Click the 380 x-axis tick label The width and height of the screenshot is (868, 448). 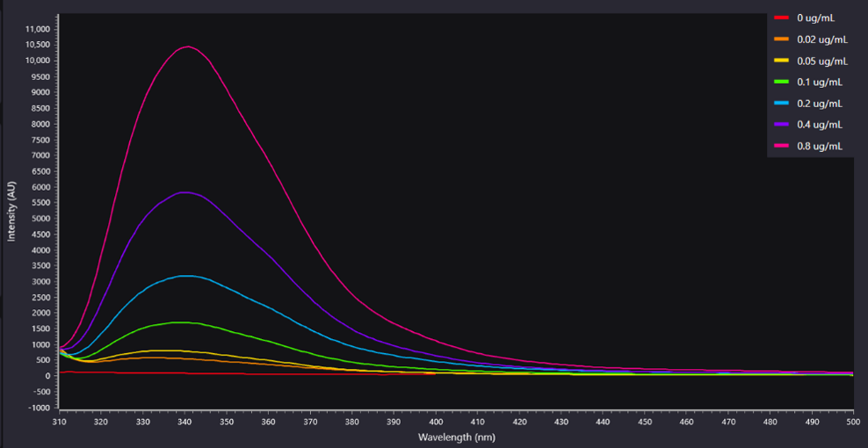pyautogui.click(x=351, y=422)
